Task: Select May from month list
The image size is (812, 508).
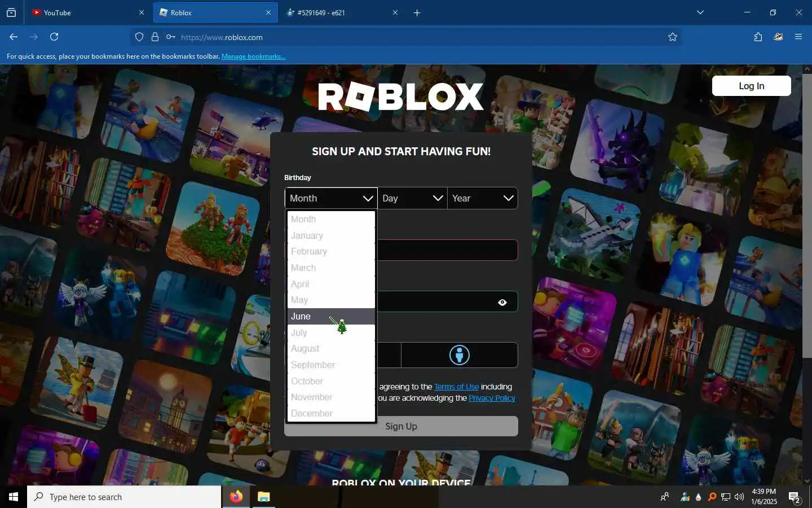Action: tap(331, 300)
